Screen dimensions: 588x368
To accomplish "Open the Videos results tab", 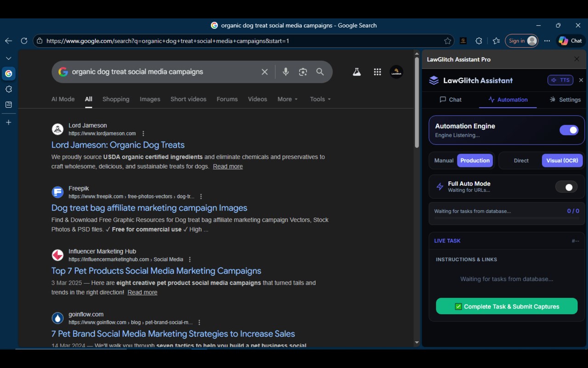I will click(x=257, y=99).
